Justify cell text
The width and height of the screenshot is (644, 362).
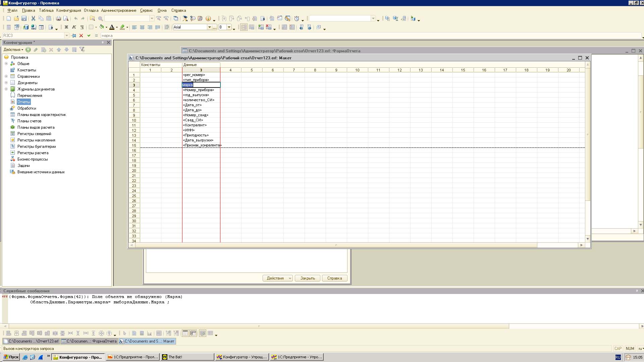click(x=158, y=27)
